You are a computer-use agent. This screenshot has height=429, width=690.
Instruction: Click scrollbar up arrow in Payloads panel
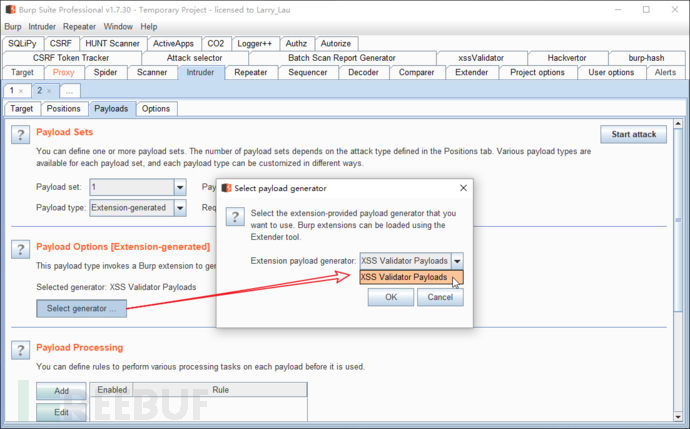(x=678, y=124)
